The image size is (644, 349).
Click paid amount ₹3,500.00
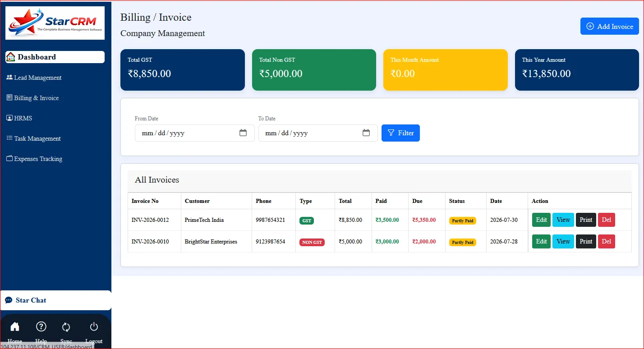(387, 220)
